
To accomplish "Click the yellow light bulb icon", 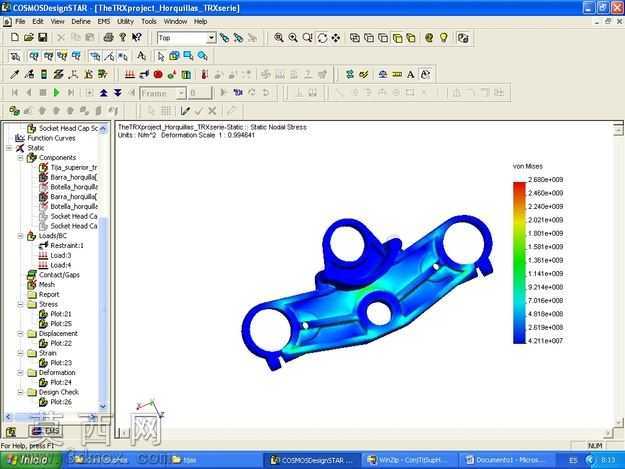I will point(444,38).
